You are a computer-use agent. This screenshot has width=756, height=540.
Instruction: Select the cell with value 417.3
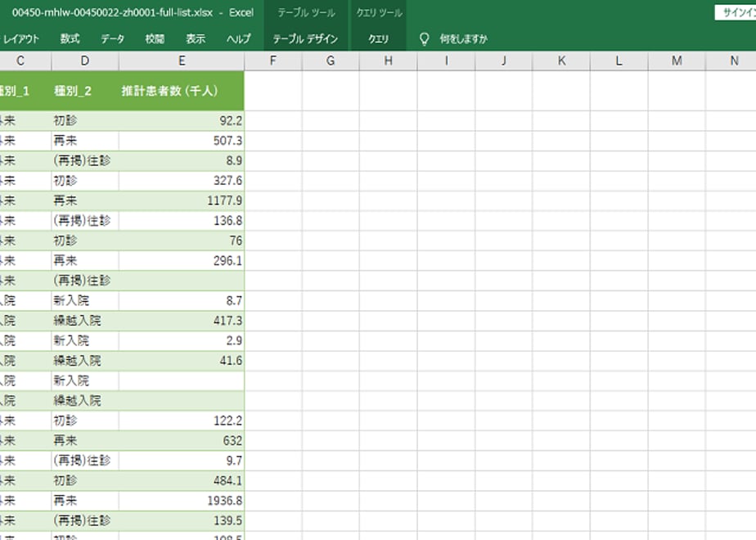point(182,321)
